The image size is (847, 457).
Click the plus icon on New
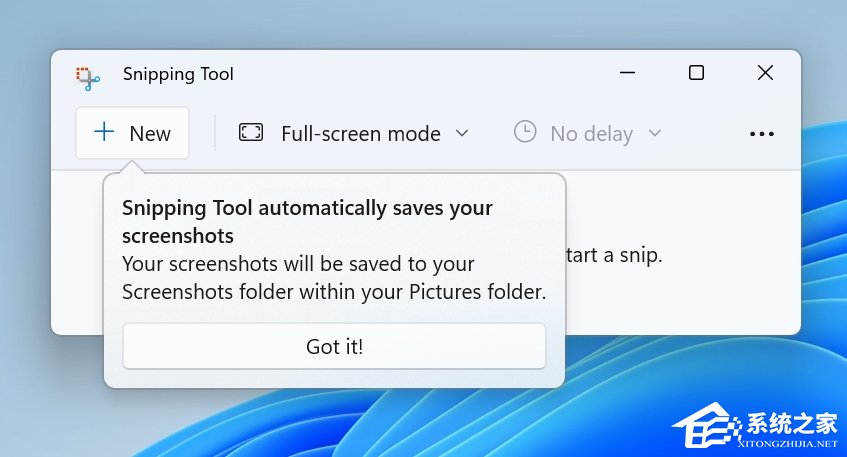[104, 132]
